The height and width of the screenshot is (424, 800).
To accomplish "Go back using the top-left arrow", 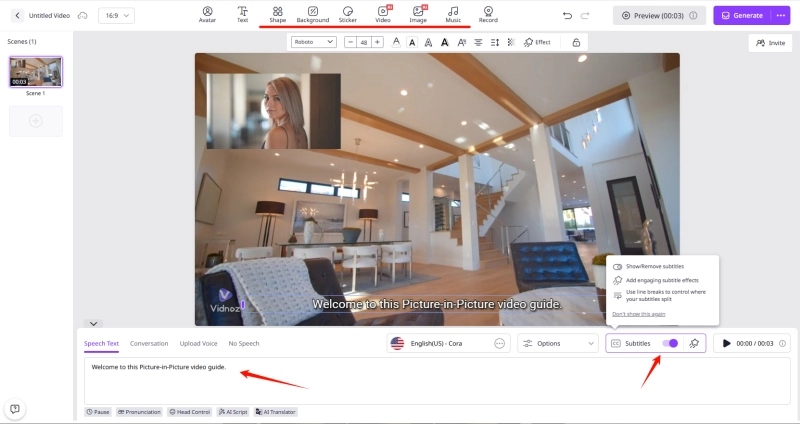I will tap(17, 15).
